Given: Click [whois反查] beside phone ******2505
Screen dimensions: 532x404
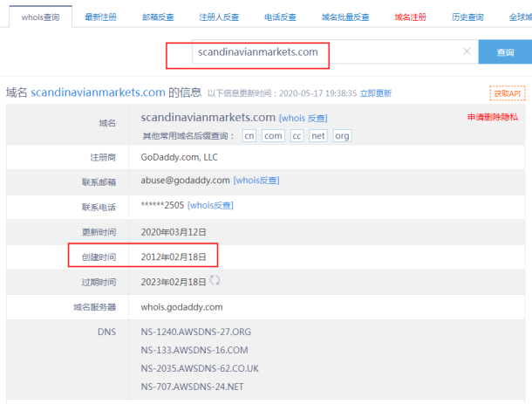Looking at the screenshot, I should point(210,205).
